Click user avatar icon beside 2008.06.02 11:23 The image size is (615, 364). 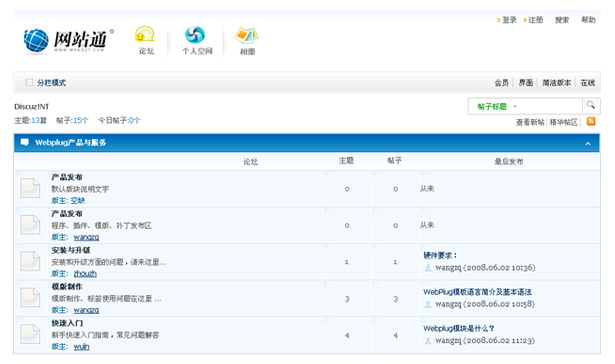click(x=428, y=341)
